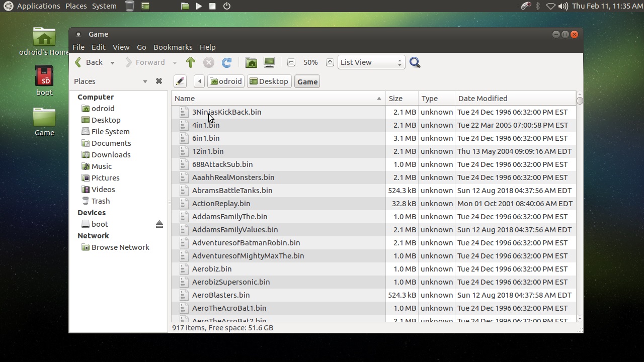This screenshot has height=362, width=644.
Task: Toggle text-based location entry with pencil button
Action: click(x=180, y=81)
